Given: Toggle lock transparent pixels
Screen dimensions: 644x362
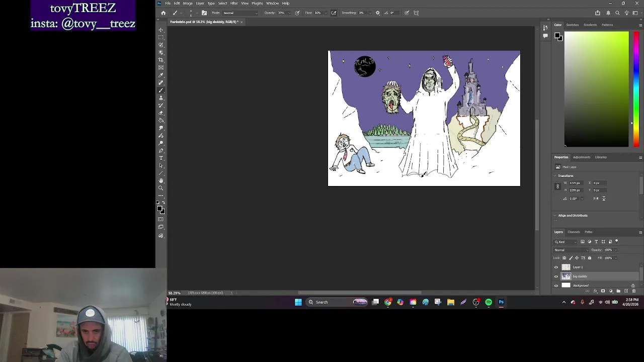Looking at the screenshot, I should [565, 258].
